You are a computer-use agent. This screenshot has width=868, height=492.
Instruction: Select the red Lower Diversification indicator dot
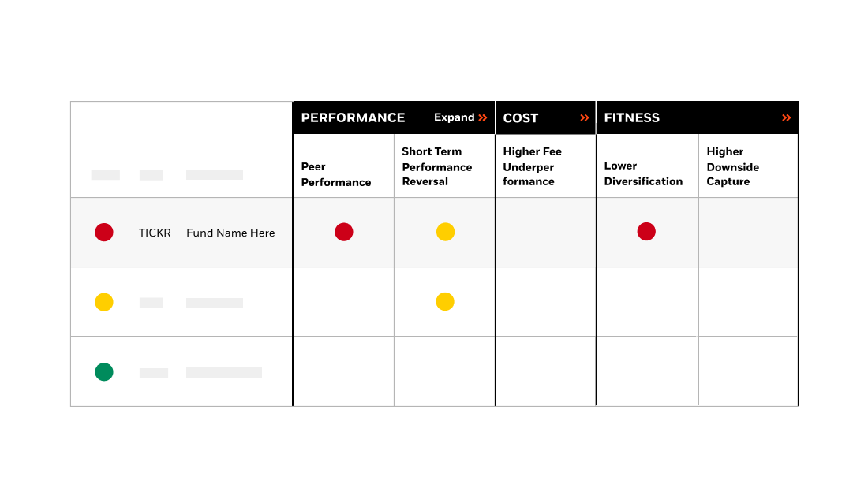click(647, 231)
